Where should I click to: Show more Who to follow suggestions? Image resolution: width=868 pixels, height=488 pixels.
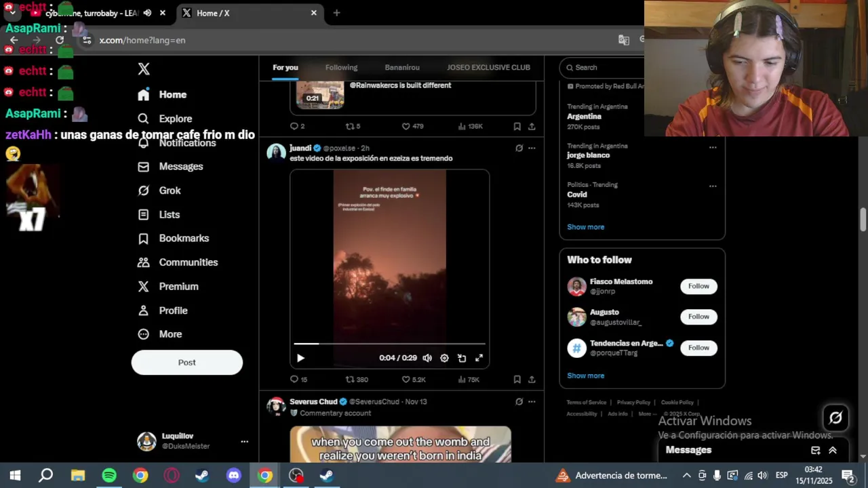[x=585, y=375]
